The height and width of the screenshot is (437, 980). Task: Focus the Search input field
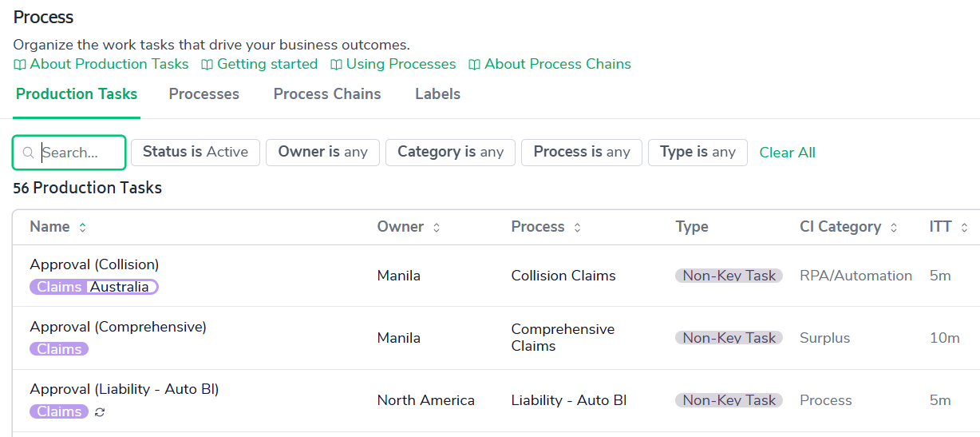(80, 153)
